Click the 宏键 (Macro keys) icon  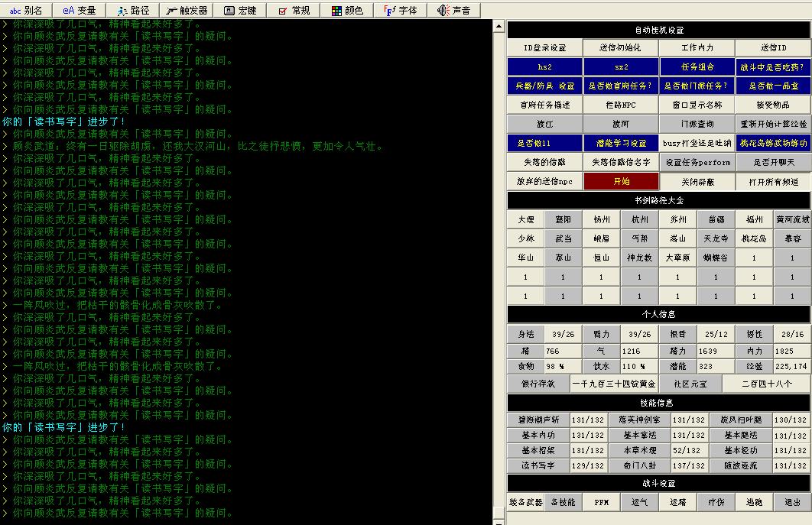click(240, 10)
